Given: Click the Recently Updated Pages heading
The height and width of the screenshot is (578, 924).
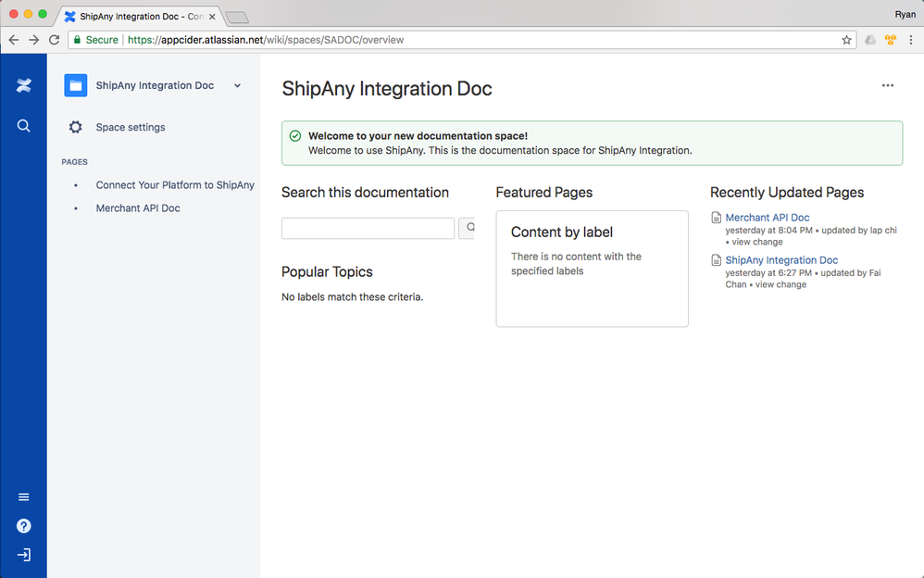Looking at the screenshot, I should click(787, 193).
